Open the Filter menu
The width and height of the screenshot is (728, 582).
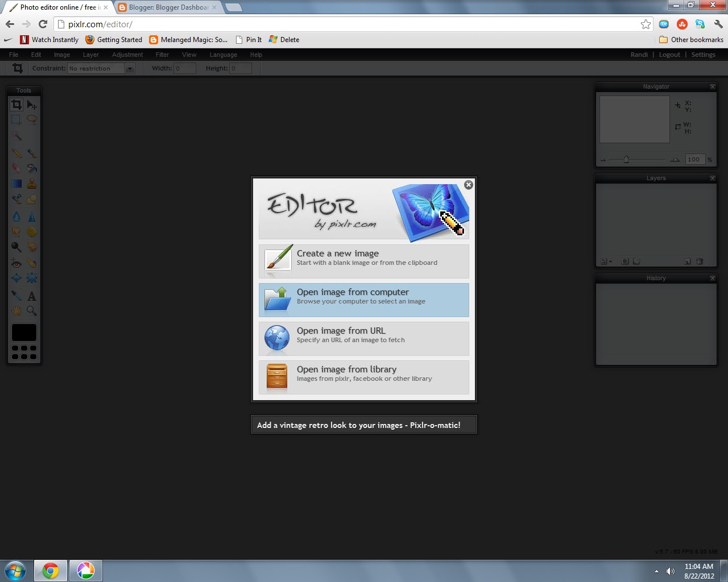click(x=162, y=55)
